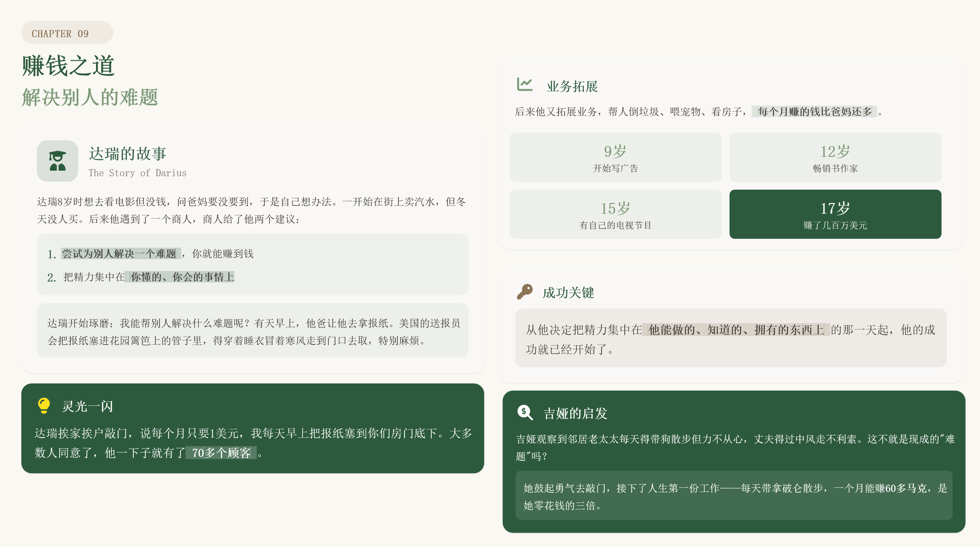
Task: Click the graduate student icon beside 达瑞的故事
Action: (58, 161)
